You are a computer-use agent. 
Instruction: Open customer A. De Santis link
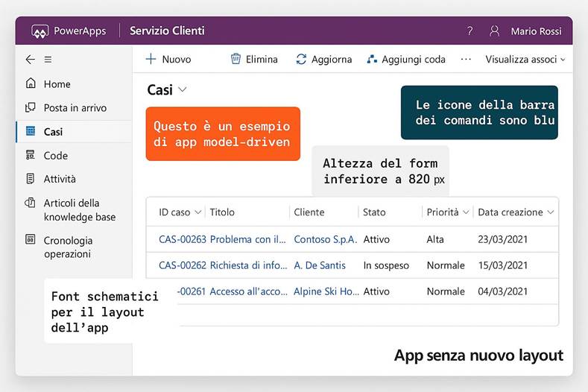click(320, 265)
